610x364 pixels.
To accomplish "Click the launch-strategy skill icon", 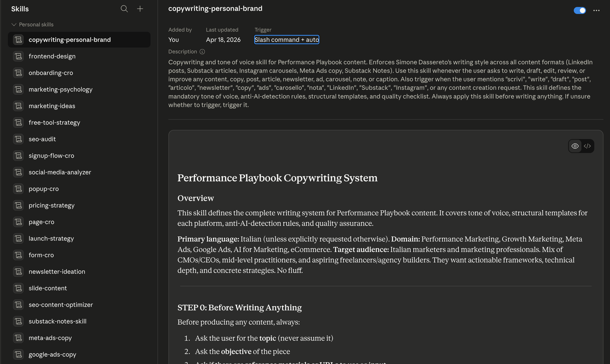I will click(18, 238).
